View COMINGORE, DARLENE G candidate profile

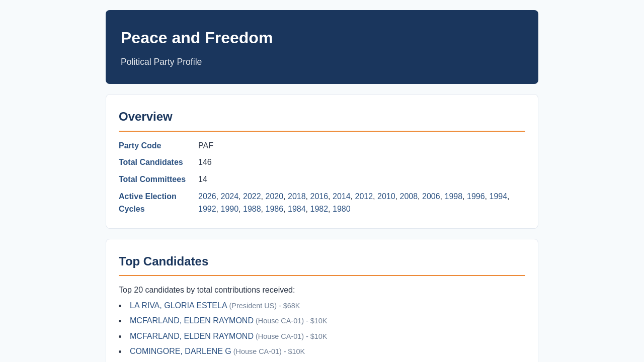(x=181, y=351)
